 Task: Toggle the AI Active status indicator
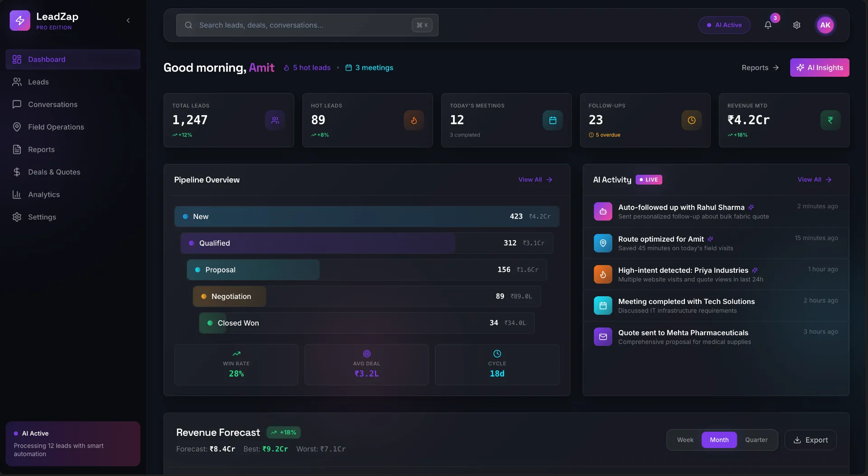point(724,25)
